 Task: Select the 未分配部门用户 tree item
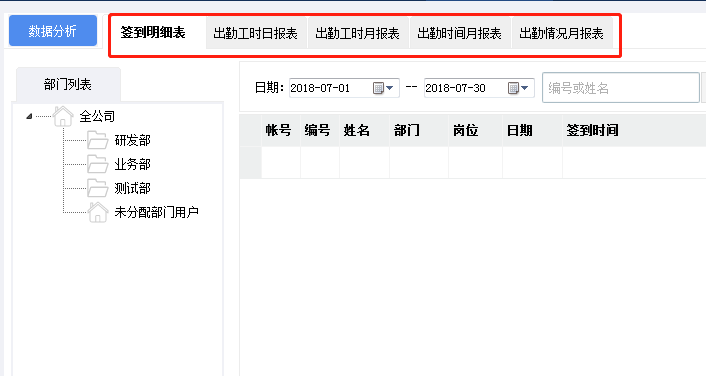pyautogui.click(x=157, y=212)
